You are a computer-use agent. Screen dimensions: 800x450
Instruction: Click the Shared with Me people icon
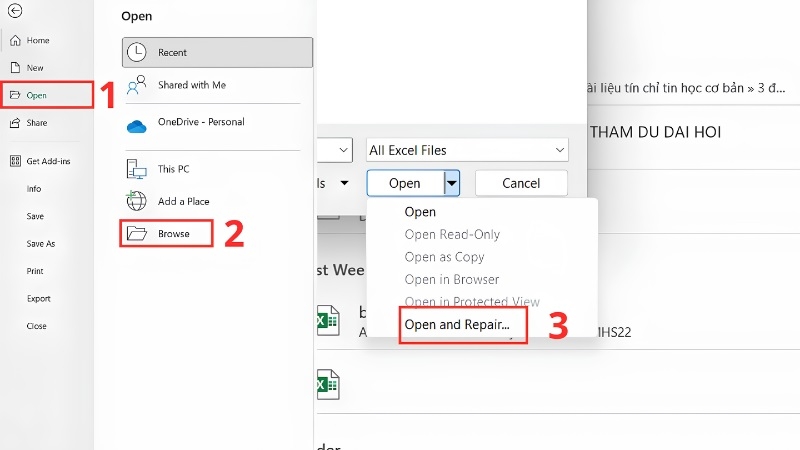[136, 85]
